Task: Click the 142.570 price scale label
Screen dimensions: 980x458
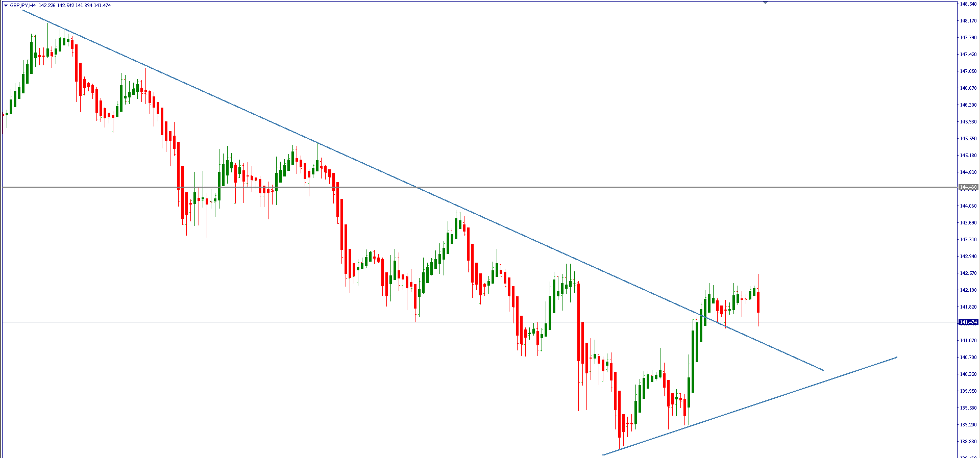Action: (x=968, y=273)
